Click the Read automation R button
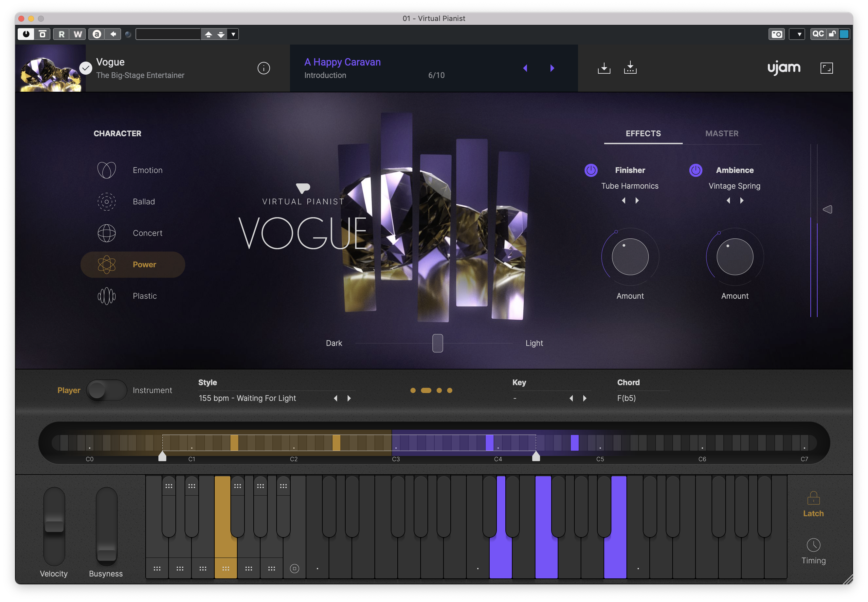This screenshot has height=602, width=868. pos(62,34)
